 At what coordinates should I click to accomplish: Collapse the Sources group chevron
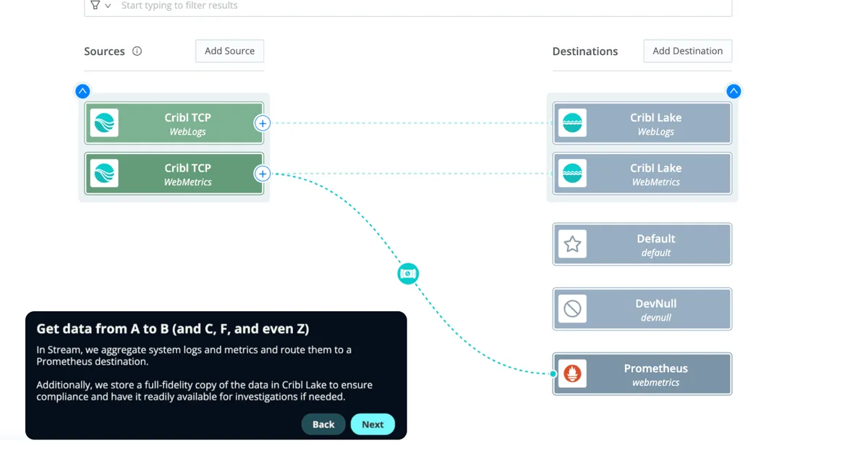click(82, 91)
